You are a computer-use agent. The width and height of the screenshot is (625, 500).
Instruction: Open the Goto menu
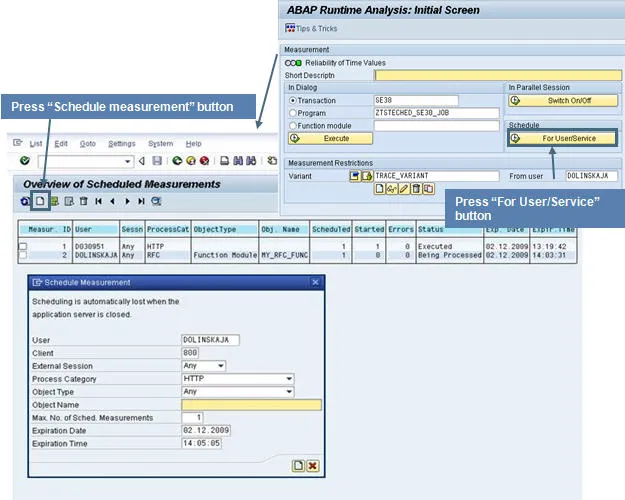tap(88, 144)
